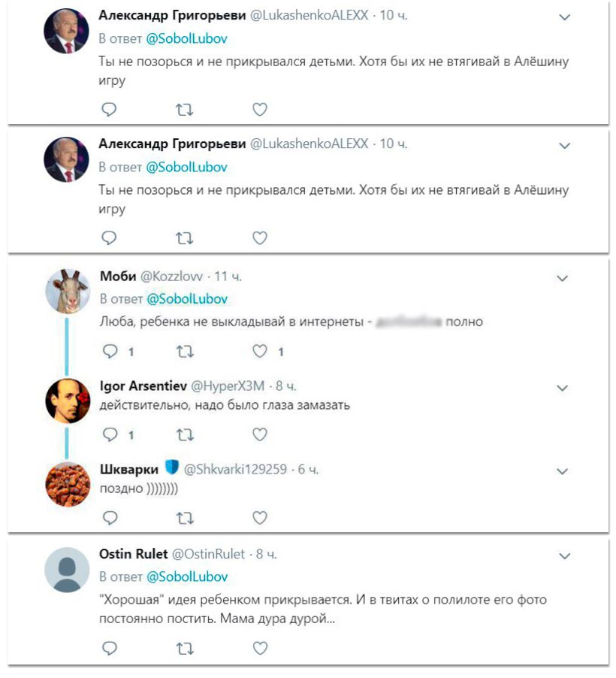
Task: Open the chevron menu on Моби's tweet
Action: tap(563, 279)
